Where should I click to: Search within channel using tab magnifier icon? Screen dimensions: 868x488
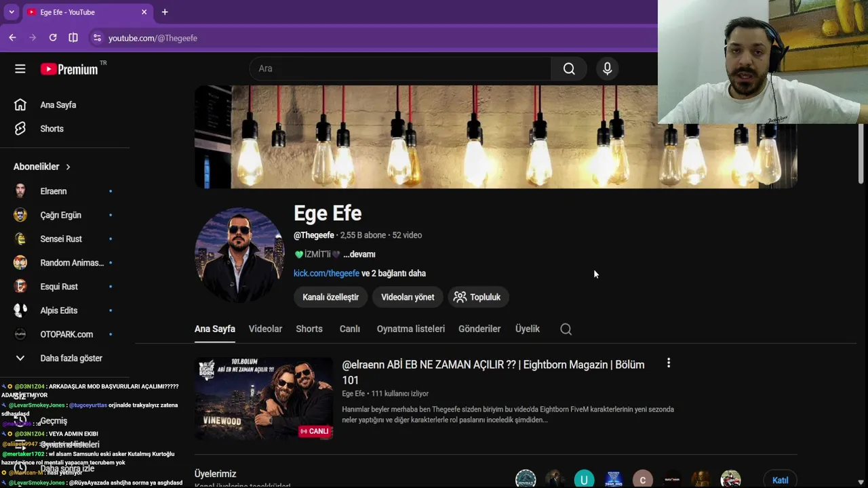[x=566, y=329]
